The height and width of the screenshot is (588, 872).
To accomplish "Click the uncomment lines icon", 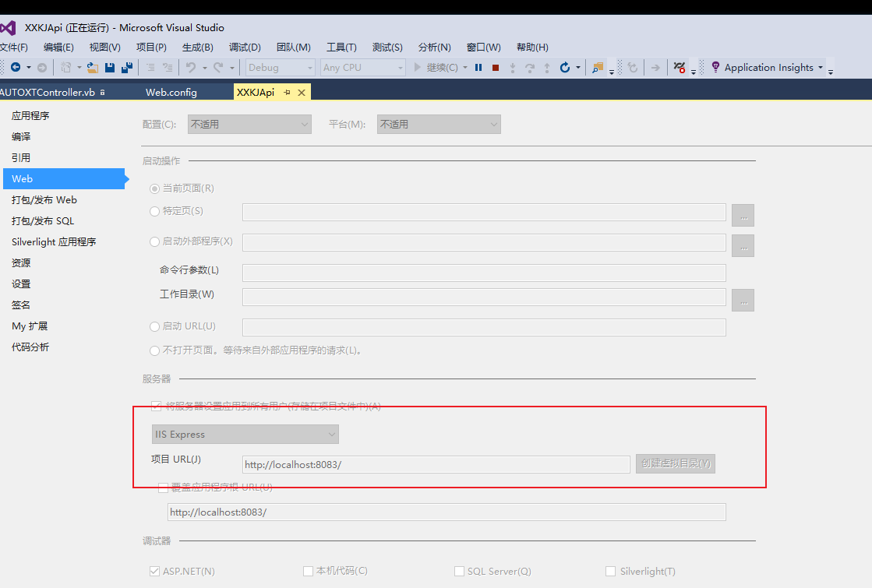I will (168, 67).
